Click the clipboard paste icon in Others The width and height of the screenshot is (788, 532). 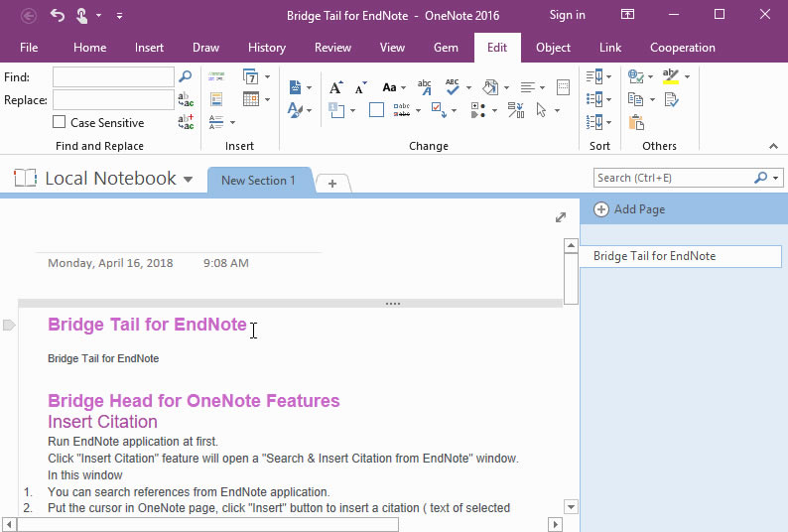coord(636,122)
